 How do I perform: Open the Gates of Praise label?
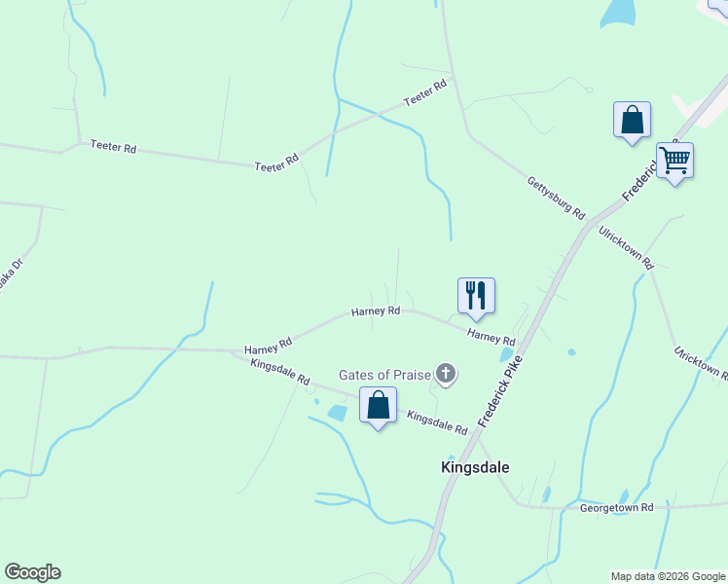pyautogui.click(x=384, y=375)
